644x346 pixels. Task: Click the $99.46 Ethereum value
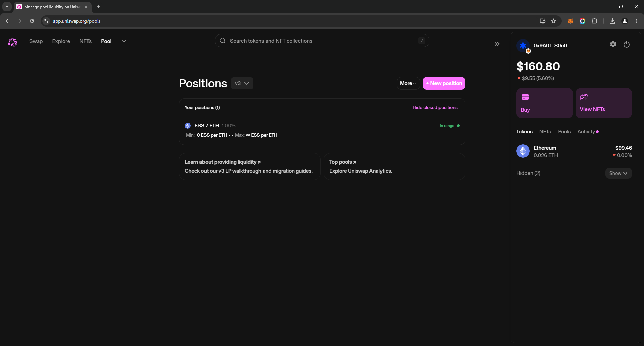pyautogui.click(x=624, y=148)
